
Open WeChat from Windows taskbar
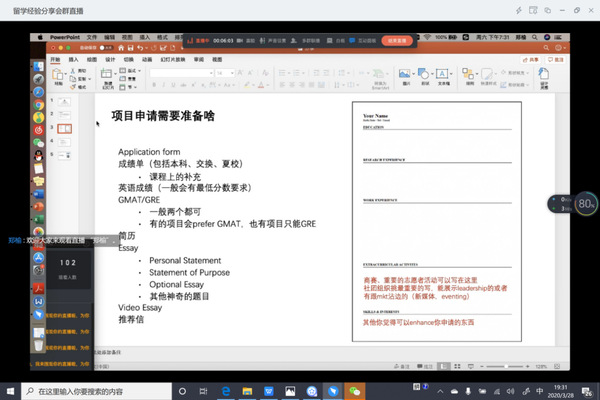[355, 391]
